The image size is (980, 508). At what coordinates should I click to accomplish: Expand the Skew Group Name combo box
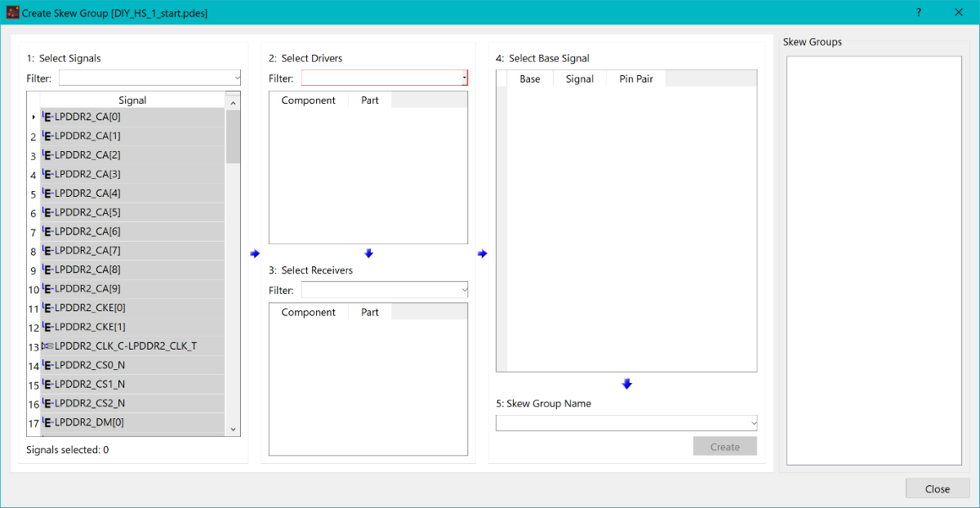pyautogui.click(x=752, y=423)
